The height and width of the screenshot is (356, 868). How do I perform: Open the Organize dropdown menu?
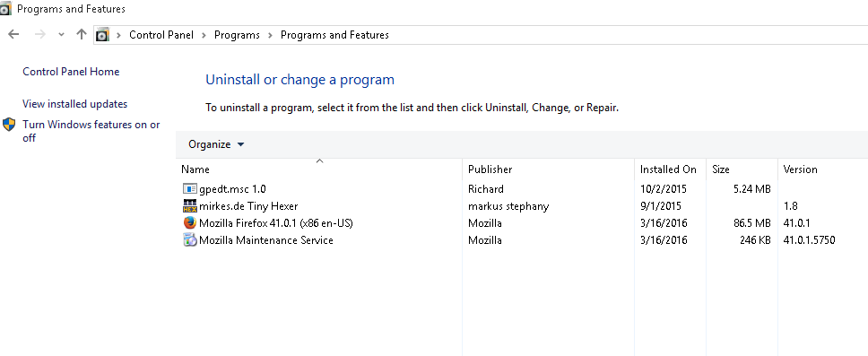216,144
